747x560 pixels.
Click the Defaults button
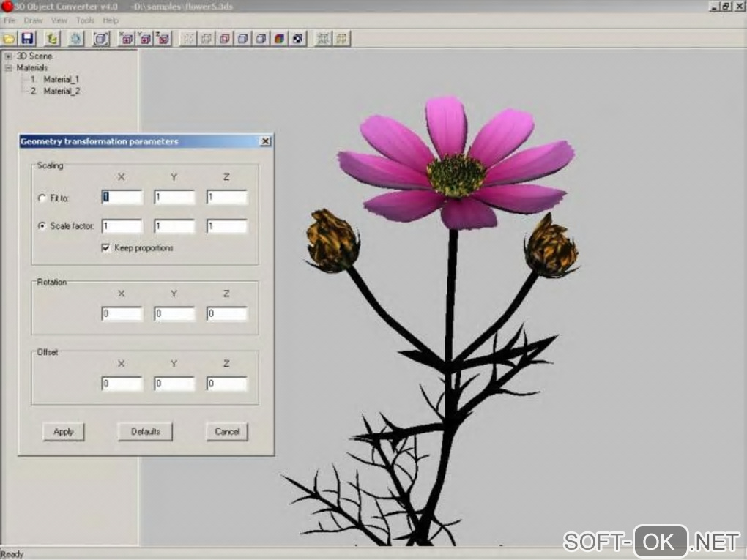coord(145,431)
